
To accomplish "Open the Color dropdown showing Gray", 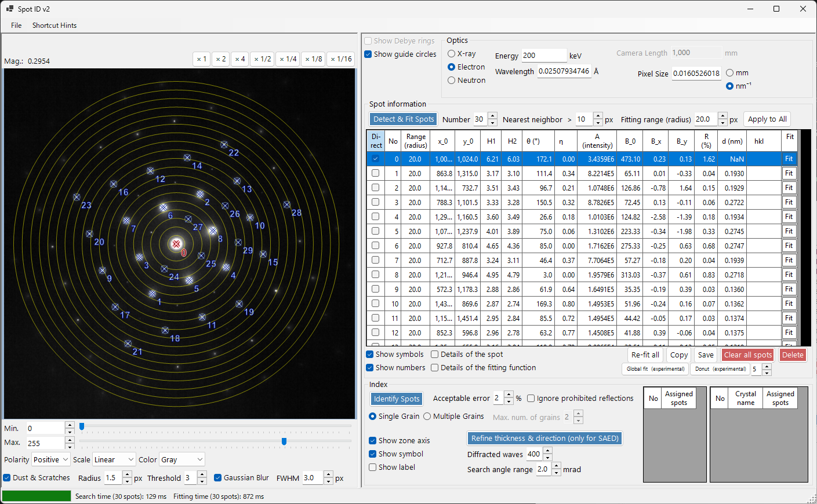I will click(182, 459).
